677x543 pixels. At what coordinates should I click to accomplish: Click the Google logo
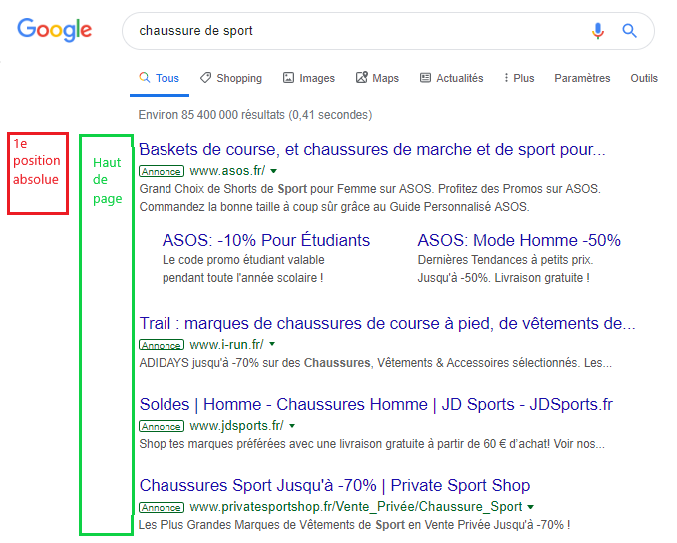[x=54, y=30]
